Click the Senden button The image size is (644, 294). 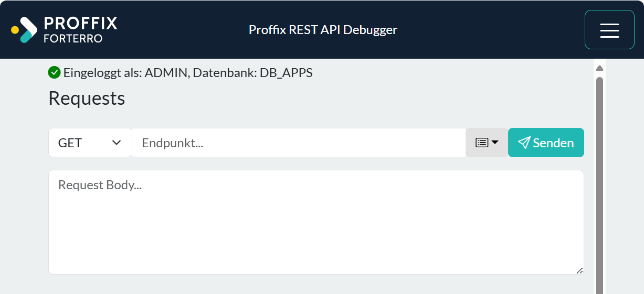pyautogui.click(x=546, y=143)
